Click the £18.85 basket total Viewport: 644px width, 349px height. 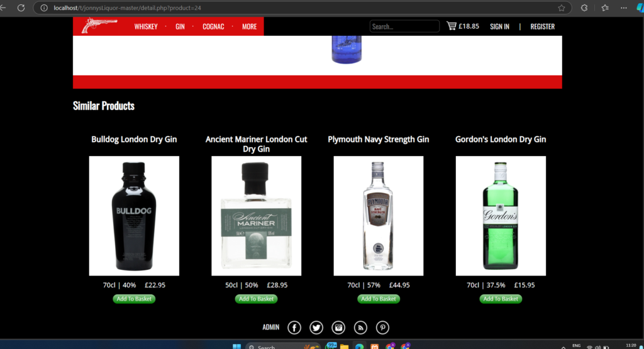tap(469, 26)
